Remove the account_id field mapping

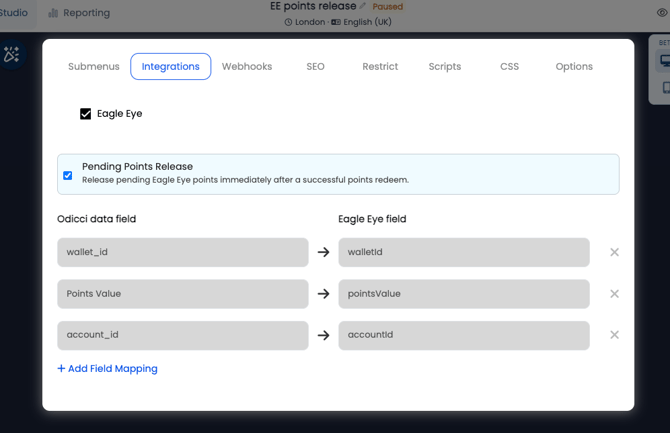[614, 335]
